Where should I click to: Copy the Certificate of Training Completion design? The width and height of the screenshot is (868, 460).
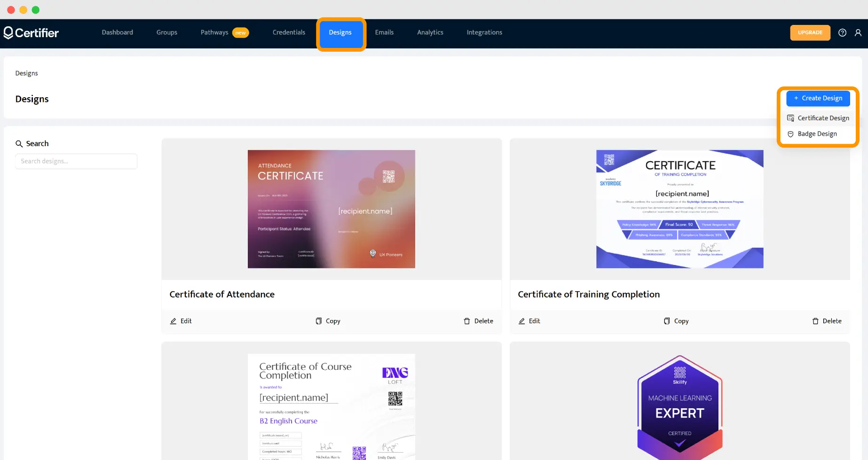pyautogui.click(x=676, y=321)
